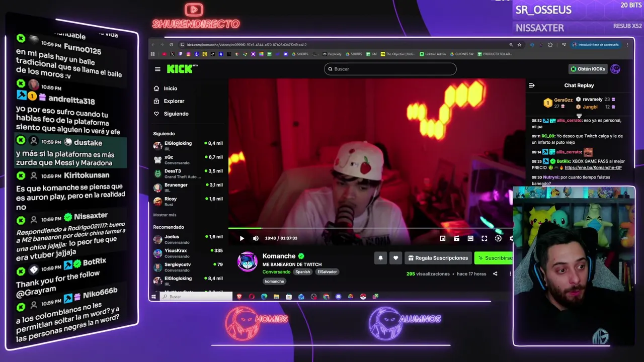
Task: Open playback speed control in player
Action: pos(498,238)
